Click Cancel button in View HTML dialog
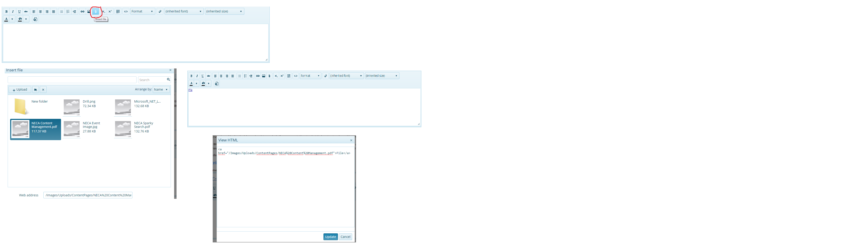Viewport: 868px width, 244px height. click(x=345, y=237)
